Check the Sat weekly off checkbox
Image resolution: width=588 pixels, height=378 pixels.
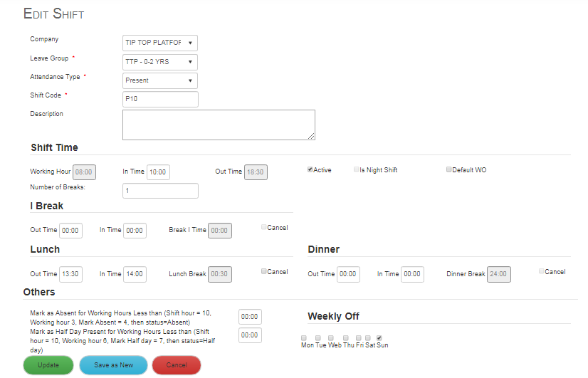point(368,338)
